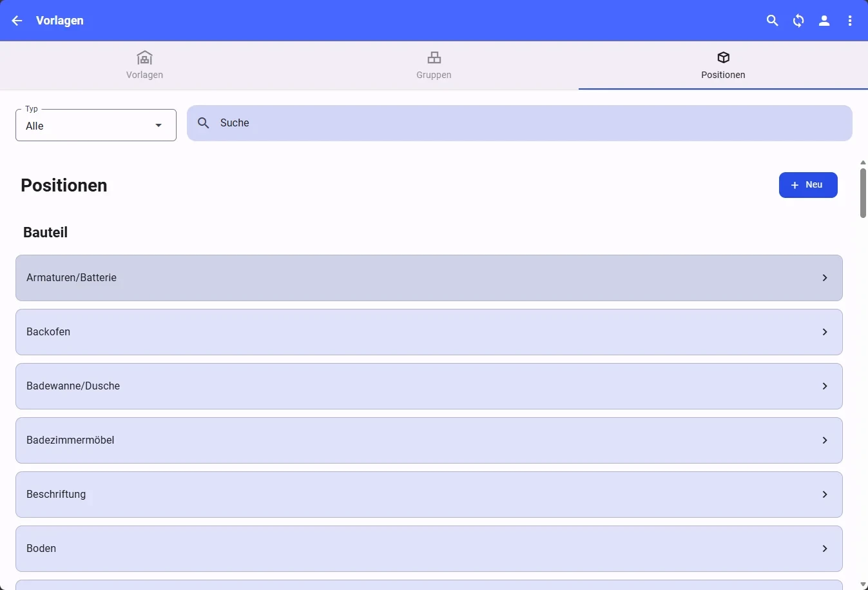
Task: Switch to the Vorlagen tab label
Action: [x=144, y=75]
